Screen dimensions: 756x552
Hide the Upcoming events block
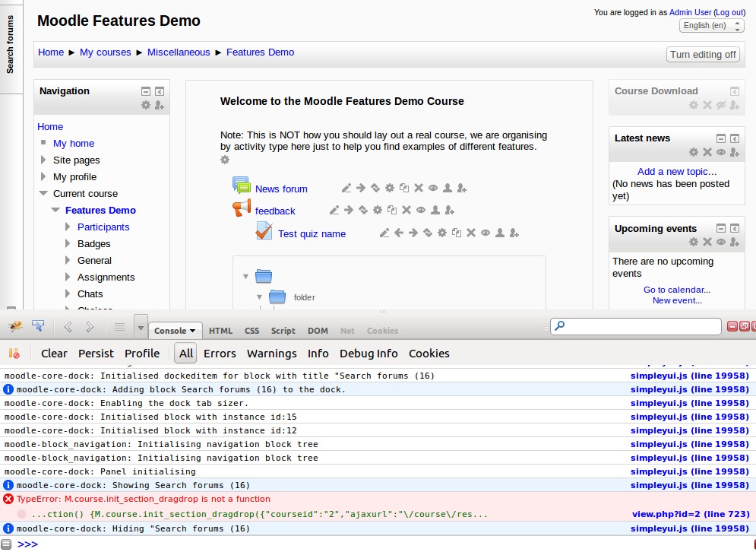[721, 242]
